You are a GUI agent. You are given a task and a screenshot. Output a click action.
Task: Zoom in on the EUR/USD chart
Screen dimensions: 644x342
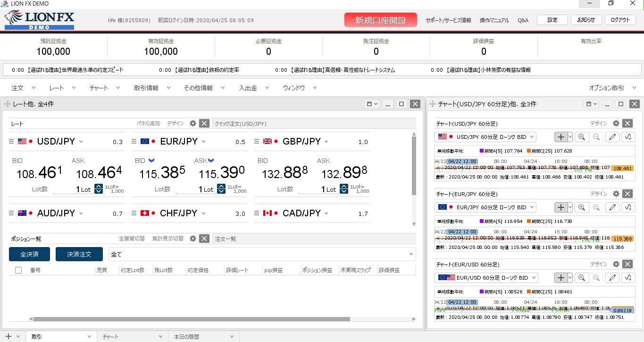click(x=582, y=278)
